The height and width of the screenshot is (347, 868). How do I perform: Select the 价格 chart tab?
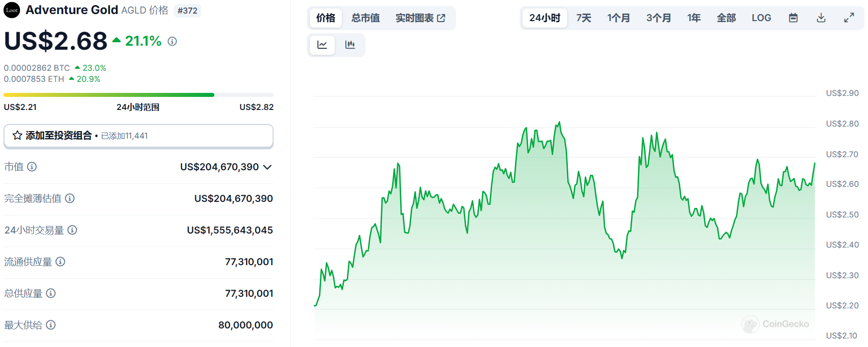[x=326, y=18]
